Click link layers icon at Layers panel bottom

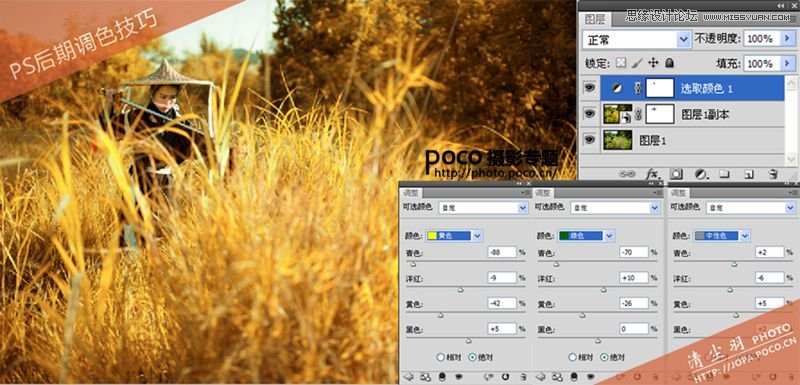click(627, 174)
